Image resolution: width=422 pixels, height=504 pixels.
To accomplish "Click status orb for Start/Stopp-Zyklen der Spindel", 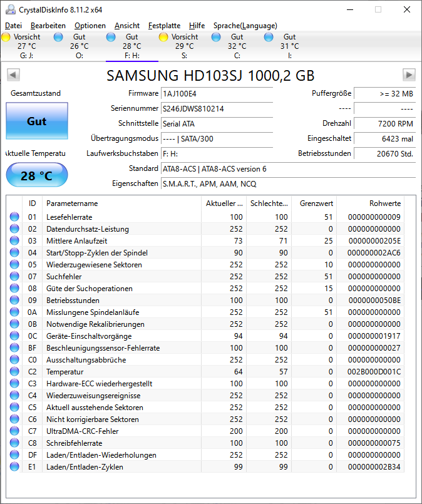I will [14, 253].
